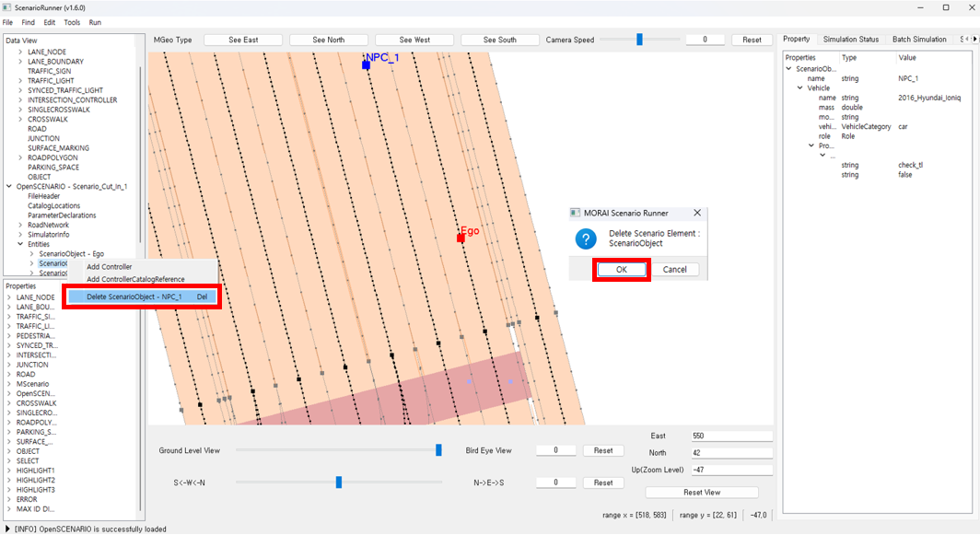
Task: Click the ScenarioRunner app icon in title bar
Action: coord(8,7)
